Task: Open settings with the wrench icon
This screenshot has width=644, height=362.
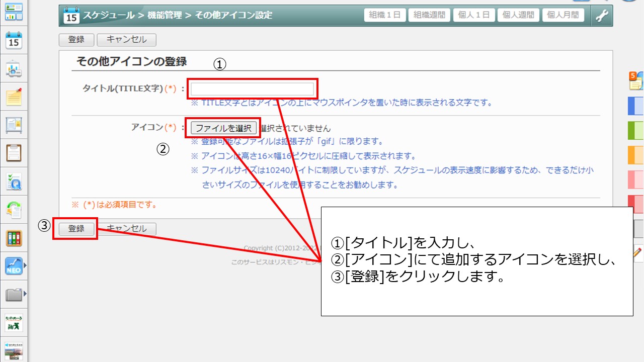Action: click(602, 16)
